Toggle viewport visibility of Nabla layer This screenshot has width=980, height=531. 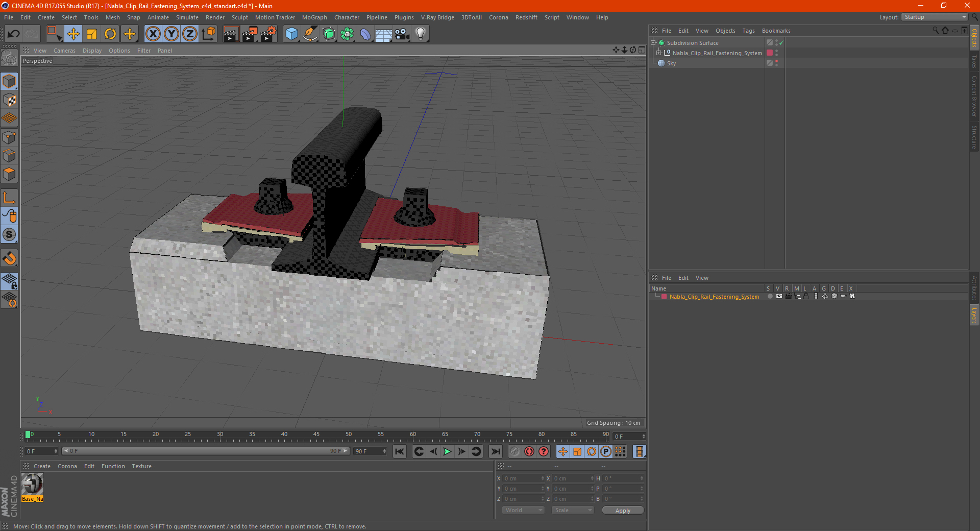click(x=779, y=296)
